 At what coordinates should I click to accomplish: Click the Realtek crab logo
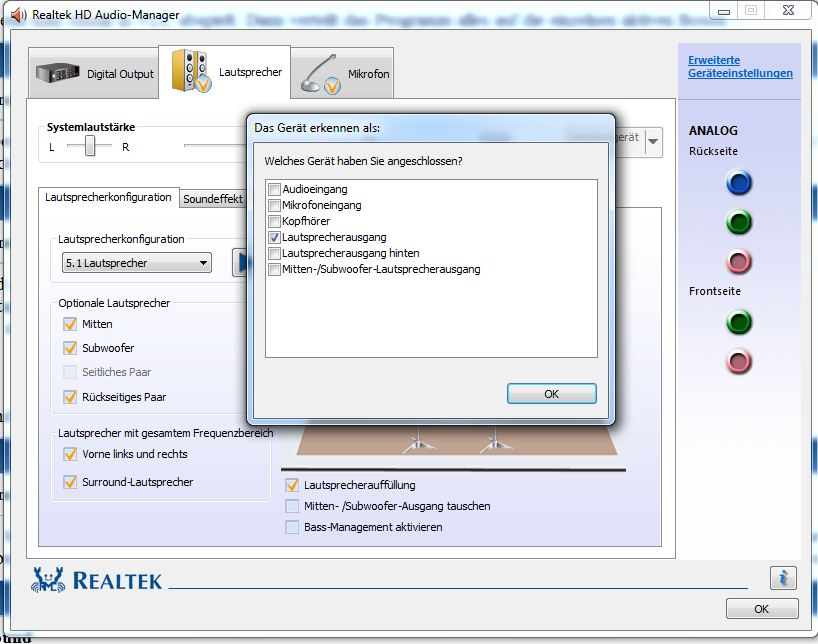click(x=48, y=580)
